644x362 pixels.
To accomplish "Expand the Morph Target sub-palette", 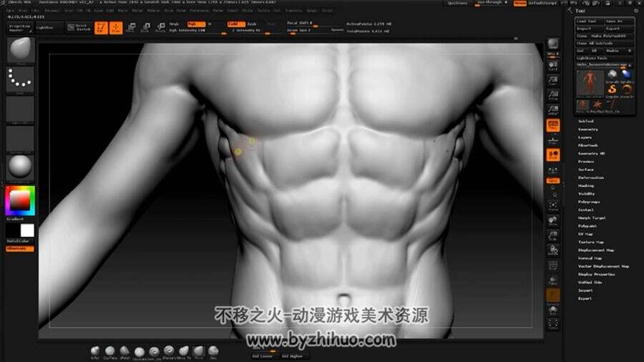I will click(x=592, y=218).
